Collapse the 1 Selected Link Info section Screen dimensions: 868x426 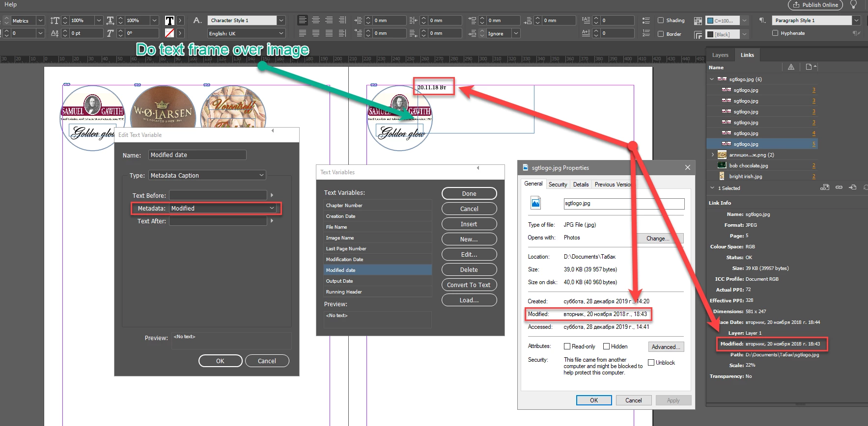coord(712,188)
